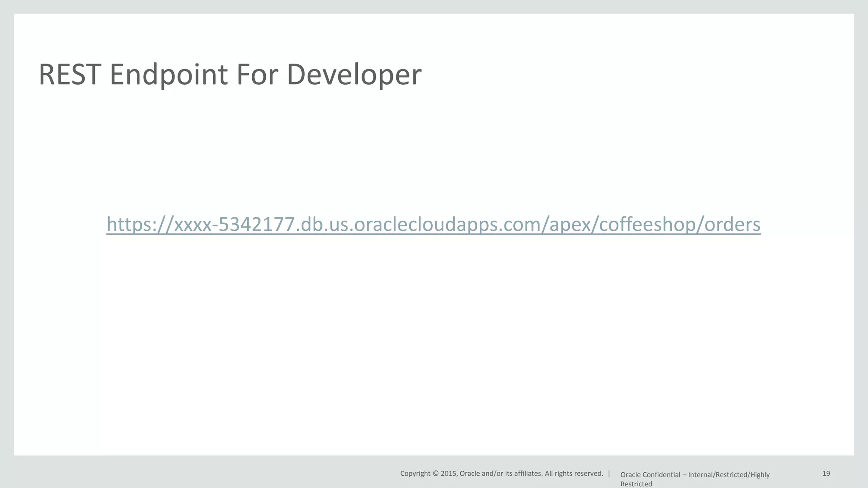This screenshot has width=868, height=488.
Task: Open the coffeeshop orders REST endpoint link
Action: click(x=433, y=225)
